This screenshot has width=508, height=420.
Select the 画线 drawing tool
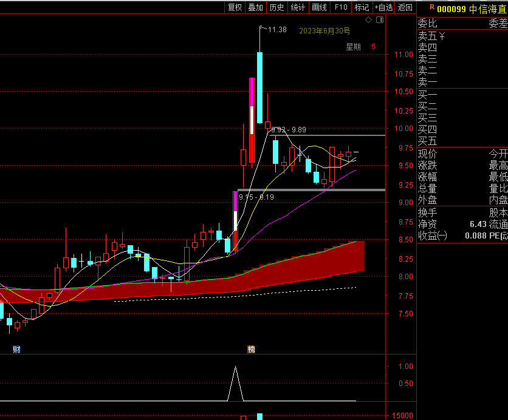click(x=319, y=7)
